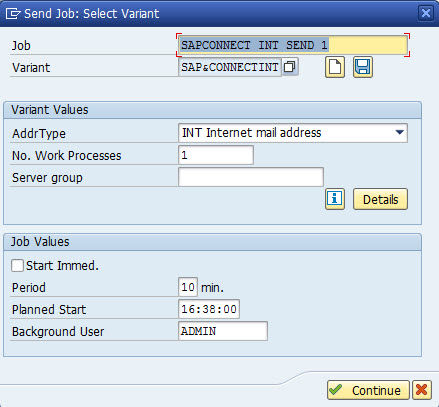Click the dialog title bar menu icon
This screenshot has height=407, width=439.
click(13, 14)
